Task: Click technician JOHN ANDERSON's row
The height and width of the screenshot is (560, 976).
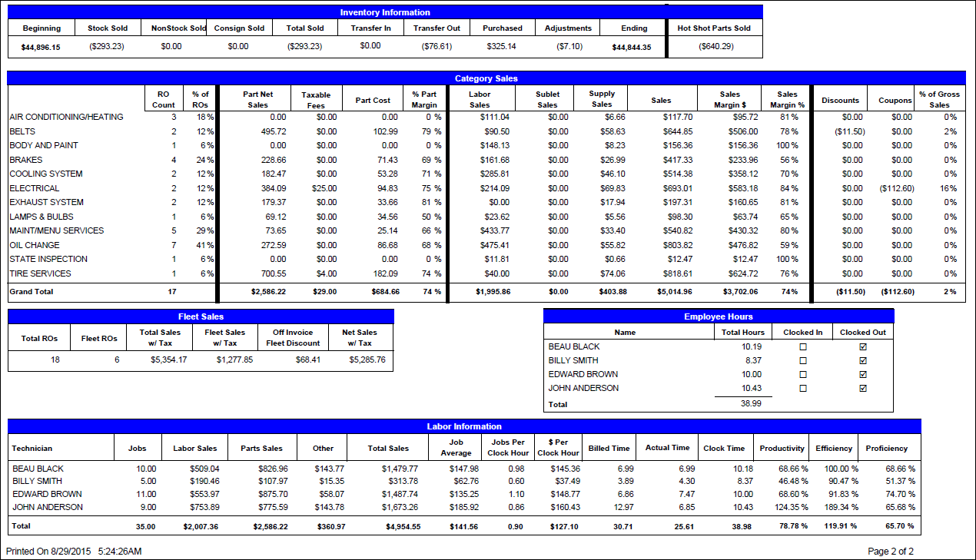Action: (38, 507)
